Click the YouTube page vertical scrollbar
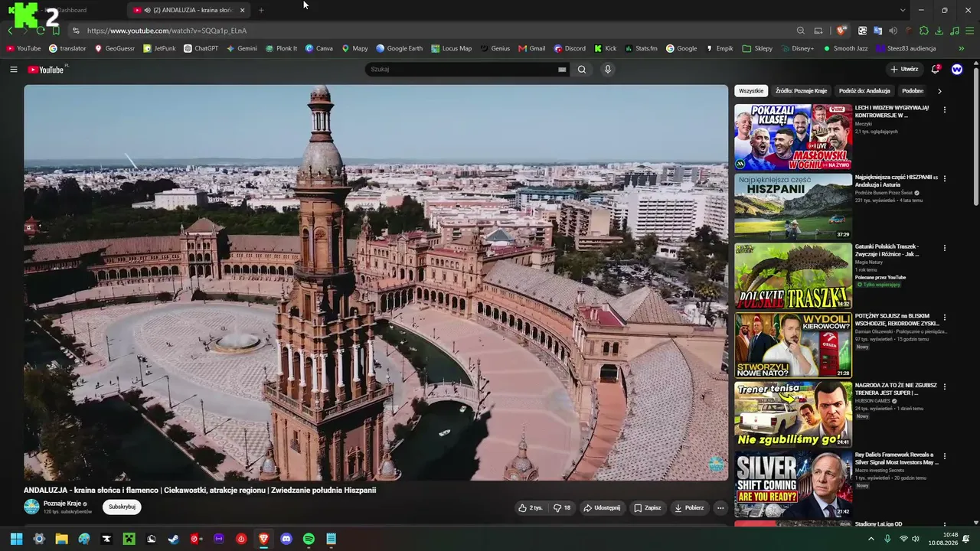The width and height of the screenshot is (980, 551). pos(975,138)
